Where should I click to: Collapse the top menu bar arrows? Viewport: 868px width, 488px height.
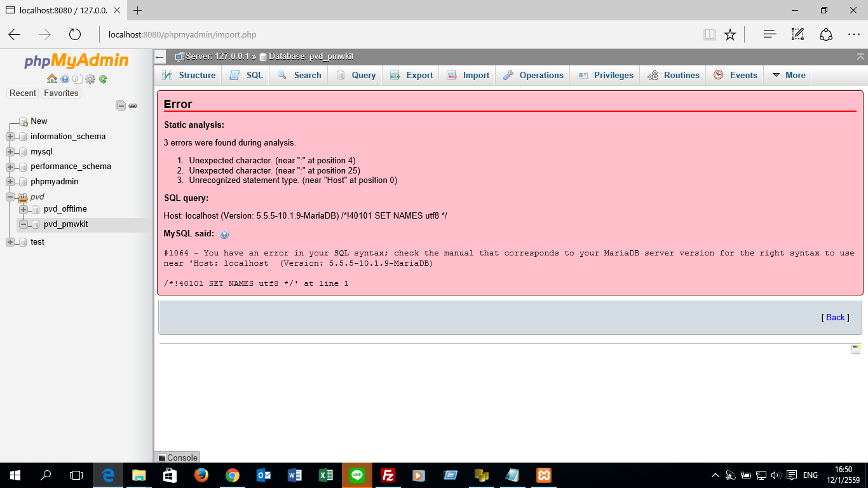click(x=860, y=57)
